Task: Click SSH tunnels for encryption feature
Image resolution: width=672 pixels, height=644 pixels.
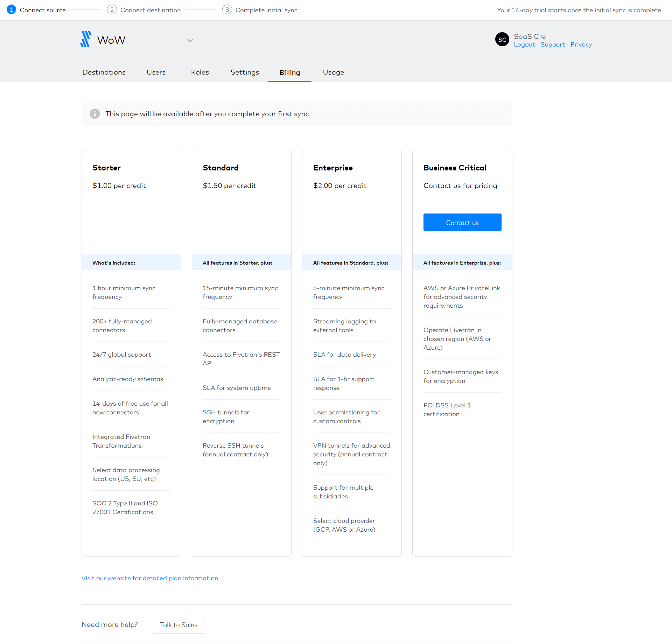Action: (226, 416)
